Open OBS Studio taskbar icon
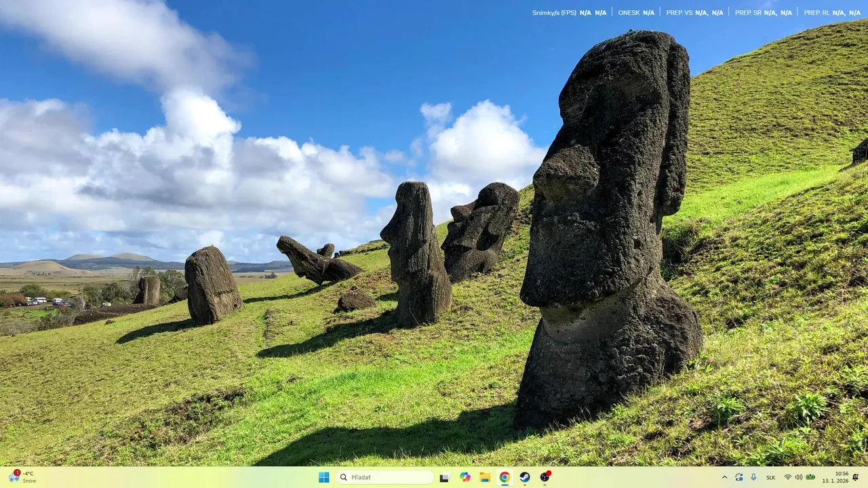The width and height of the screenshot is (868, 488). [545, 477]
